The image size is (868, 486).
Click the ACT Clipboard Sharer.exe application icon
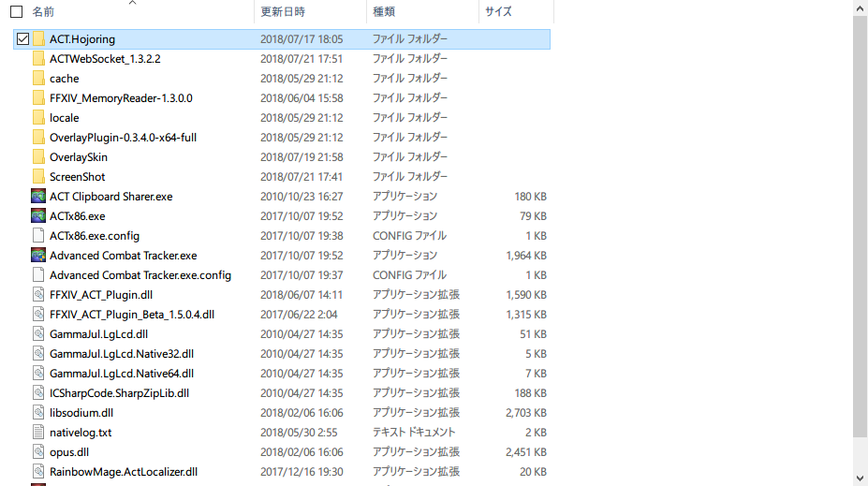38,196
